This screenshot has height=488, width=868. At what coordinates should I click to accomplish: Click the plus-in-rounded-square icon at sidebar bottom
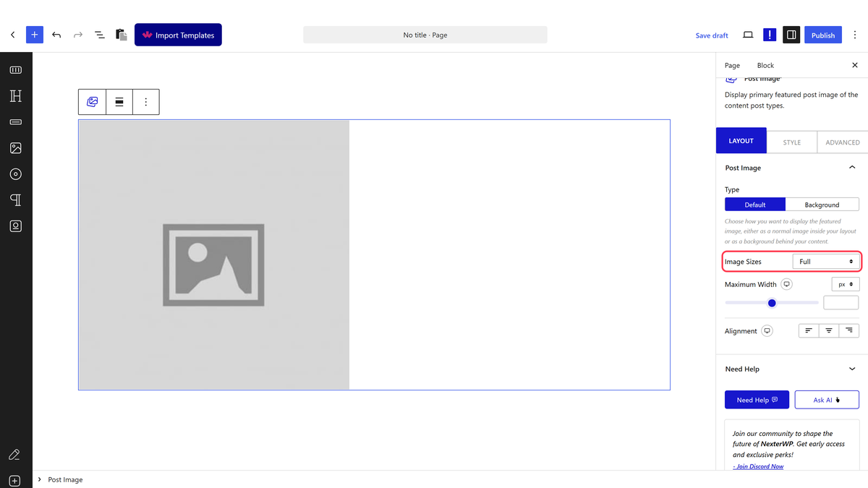coord(15,481)
